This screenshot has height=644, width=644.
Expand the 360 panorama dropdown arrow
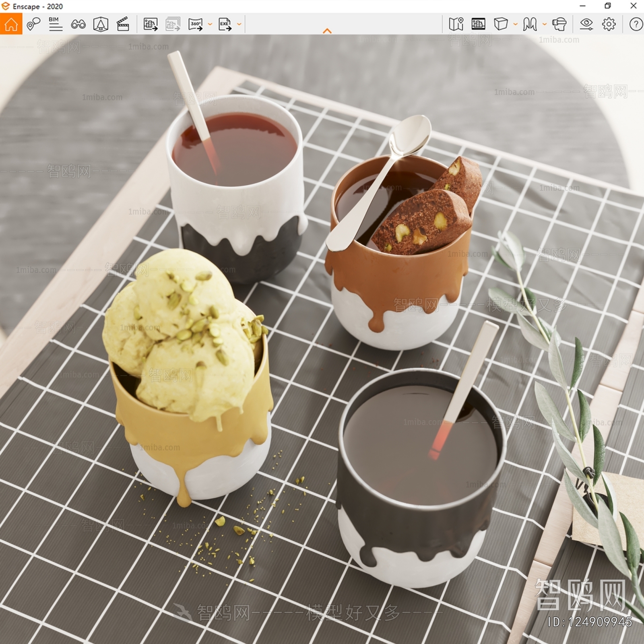click(210, 24)
